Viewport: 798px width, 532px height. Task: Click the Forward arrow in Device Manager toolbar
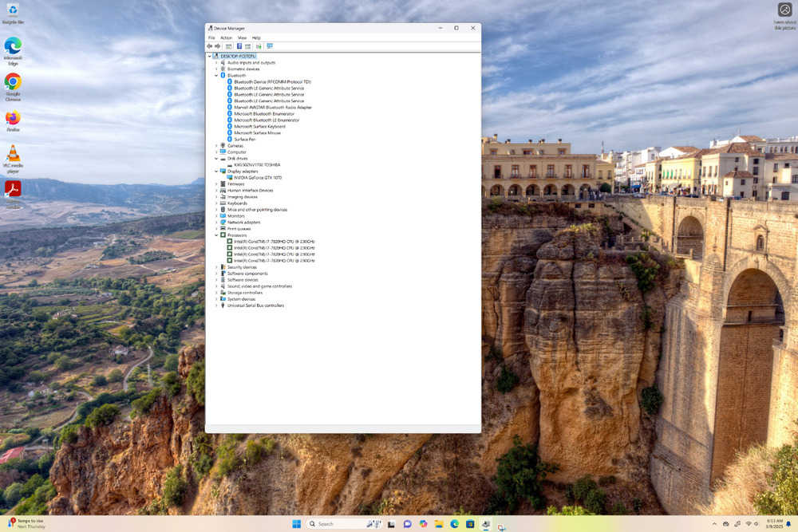pyautogui.click(x=218, y=46)
